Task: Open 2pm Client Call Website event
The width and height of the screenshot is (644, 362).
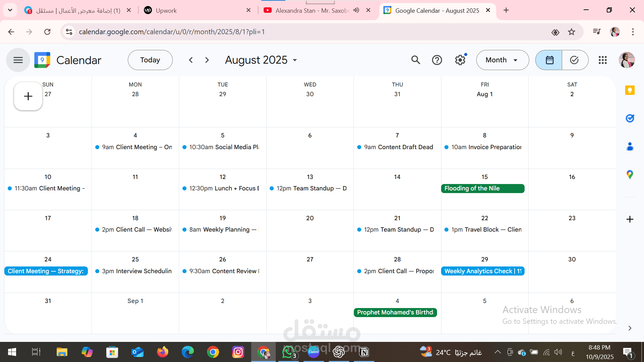Action: point(134,230)
